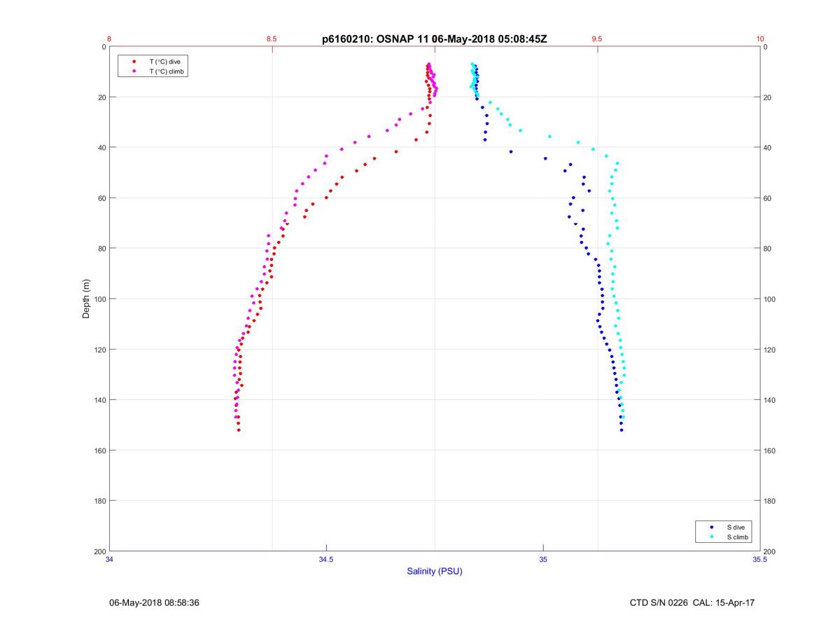Click the 8 temperature tick label
Viewport: 840px width, 620px height.
(x=110, y=39)
